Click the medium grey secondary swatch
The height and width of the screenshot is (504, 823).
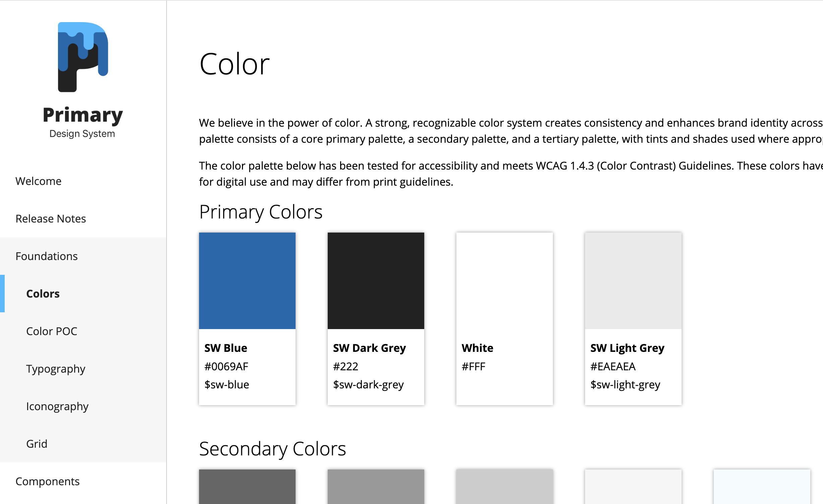(x=376, y=487)
